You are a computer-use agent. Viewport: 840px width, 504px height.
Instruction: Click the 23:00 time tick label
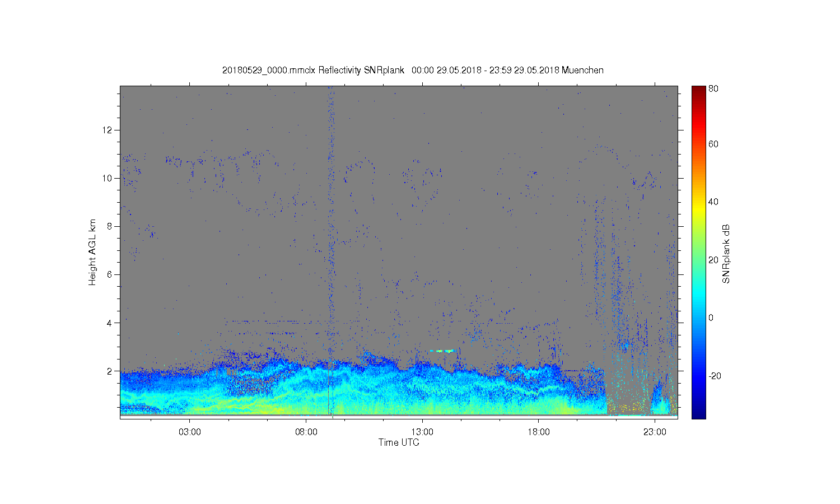tap(655, 432)
